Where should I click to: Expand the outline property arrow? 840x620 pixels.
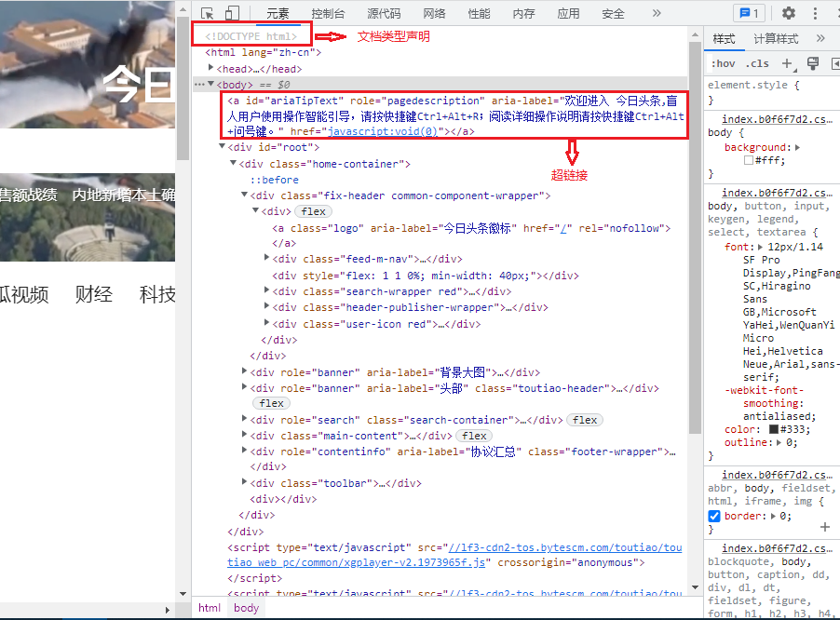pyautogui.click(x=779, y=442)
